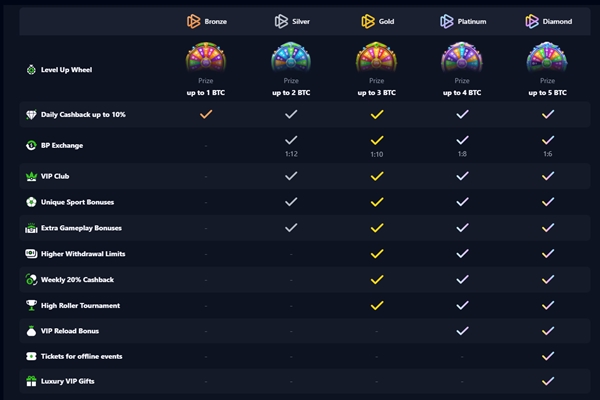Click the High Roller Tournament trophy icon
Image resolution: width=600 pixels, height=400 pixels.
[31, 305]
